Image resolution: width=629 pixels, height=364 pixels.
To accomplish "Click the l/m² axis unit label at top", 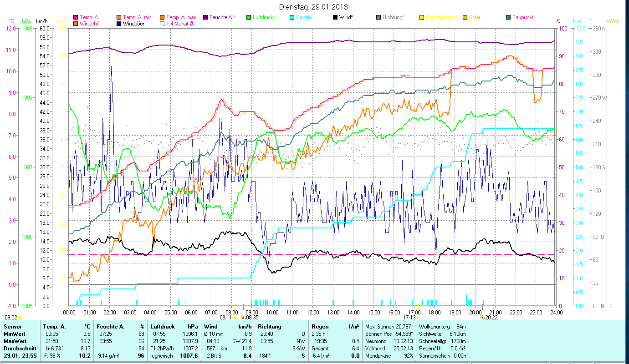I will (x=577, y=21).
